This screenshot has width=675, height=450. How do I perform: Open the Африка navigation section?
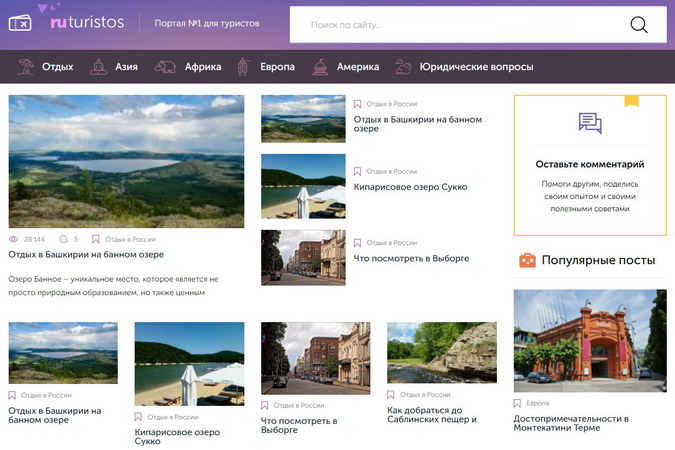coord(203,67)
